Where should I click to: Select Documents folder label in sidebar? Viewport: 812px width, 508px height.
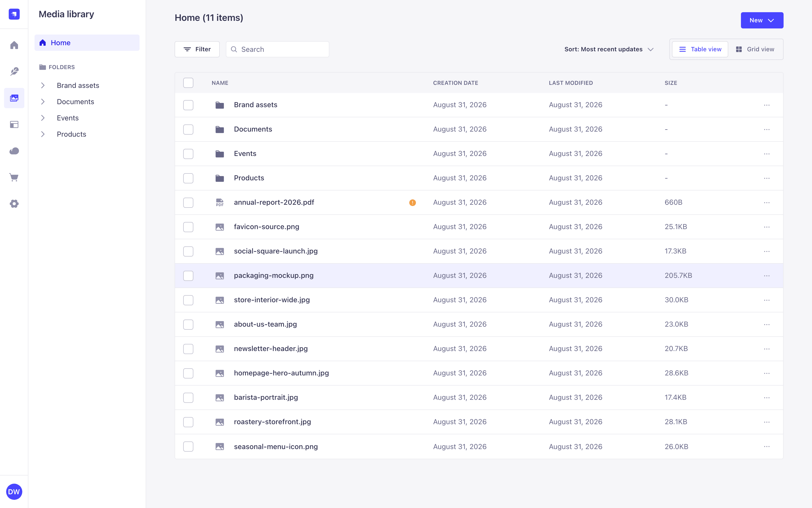76,101
